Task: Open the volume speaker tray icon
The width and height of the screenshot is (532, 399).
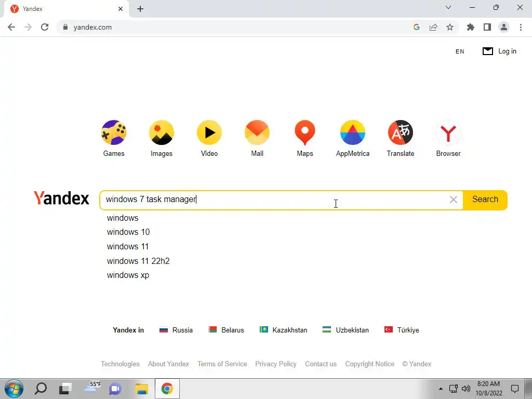Action: pyautogui.click(x=466, y=389)
